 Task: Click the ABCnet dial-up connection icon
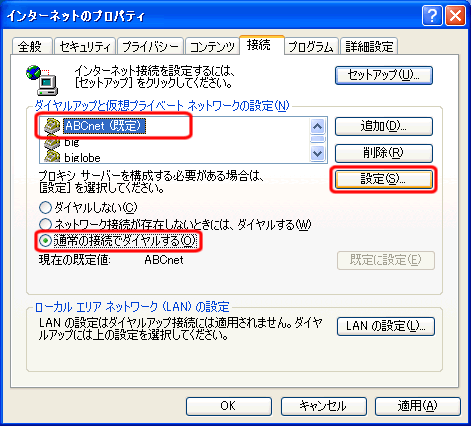(x=52, y=126)
